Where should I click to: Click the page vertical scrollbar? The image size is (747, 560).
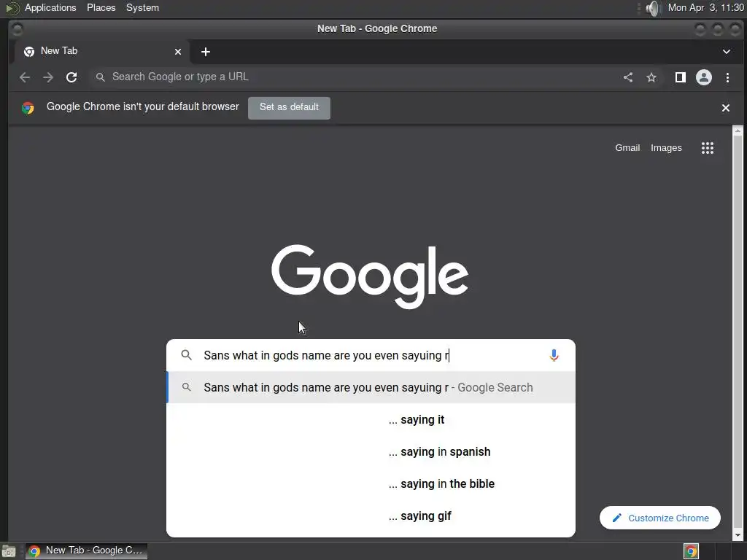(738, 332)
